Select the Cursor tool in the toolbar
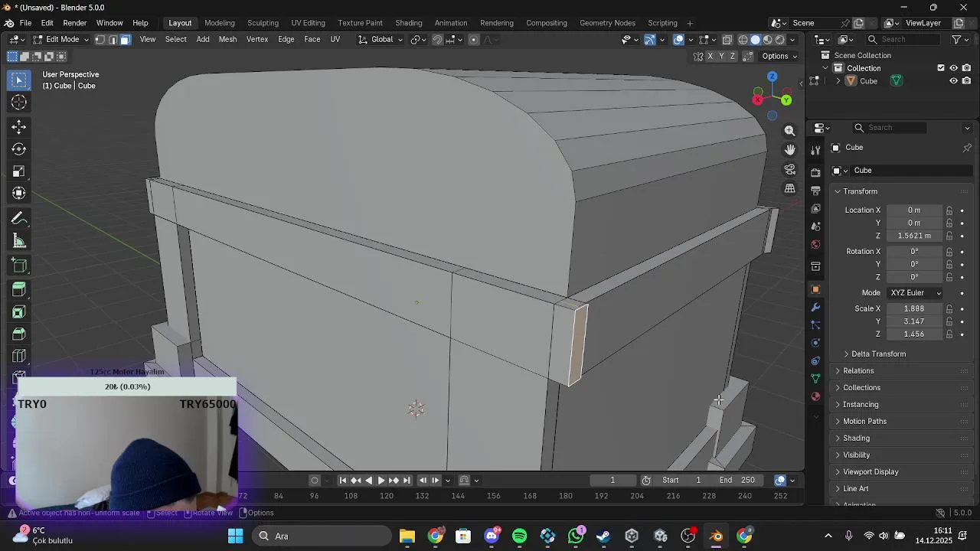This screenshot has width=980, height=551. pos(19,103)
